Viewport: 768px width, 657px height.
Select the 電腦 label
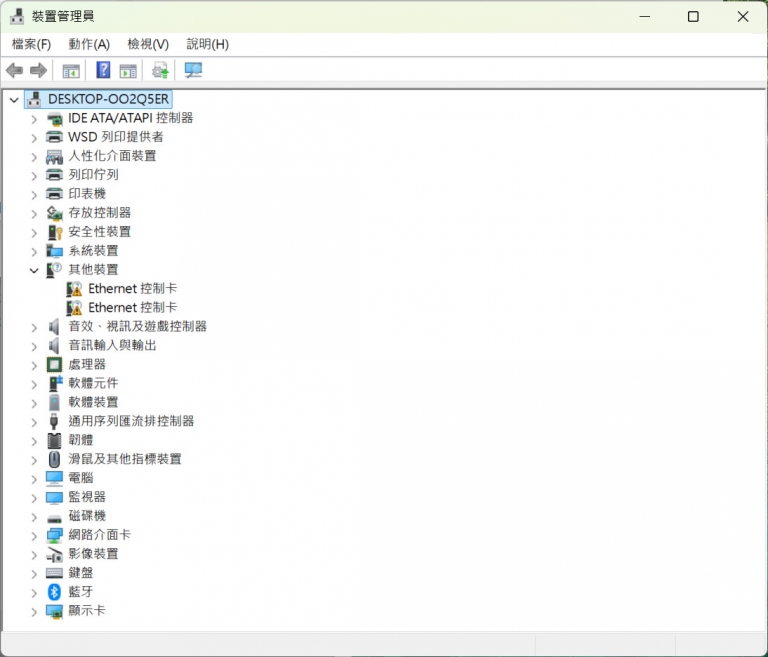coord(81,478)
